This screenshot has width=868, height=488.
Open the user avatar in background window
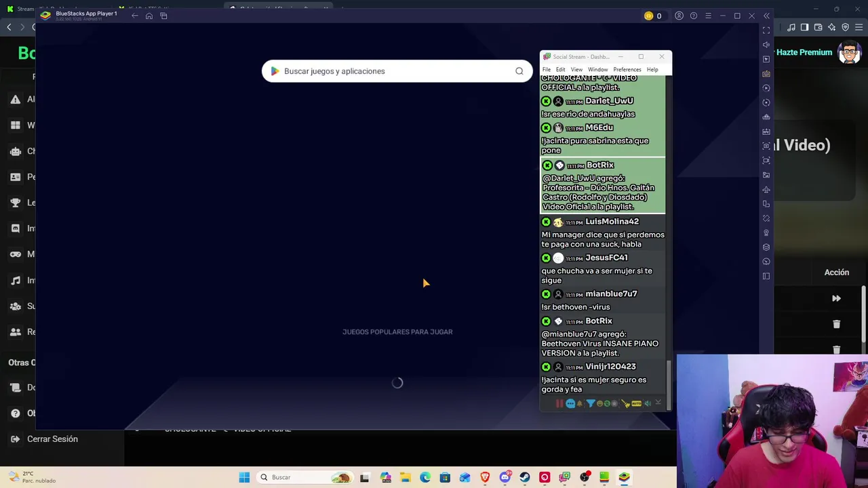(x=849, y=53)
